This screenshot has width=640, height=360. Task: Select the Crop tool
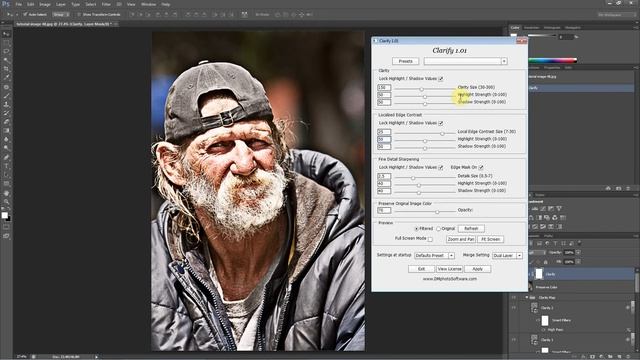6,69
